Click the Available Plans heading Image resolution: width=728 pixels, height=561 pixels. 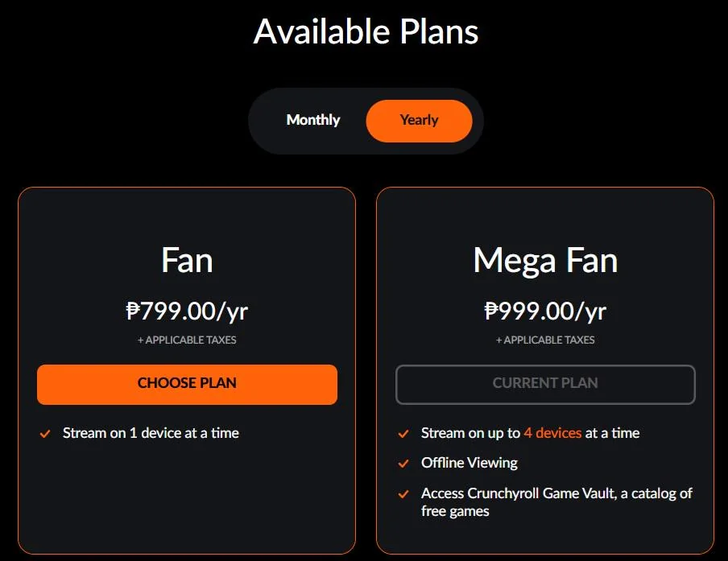coord(365,32)
